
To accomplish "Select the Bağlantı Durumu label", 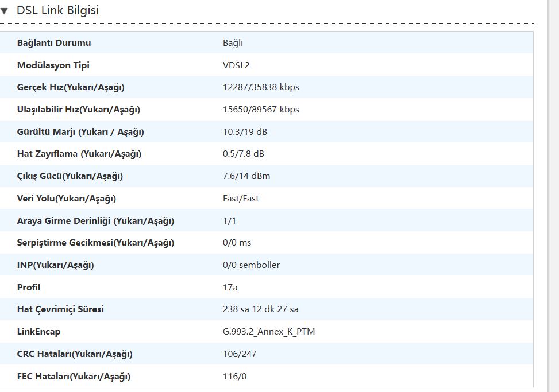I will pyautogui.click(x=54, y=43).
